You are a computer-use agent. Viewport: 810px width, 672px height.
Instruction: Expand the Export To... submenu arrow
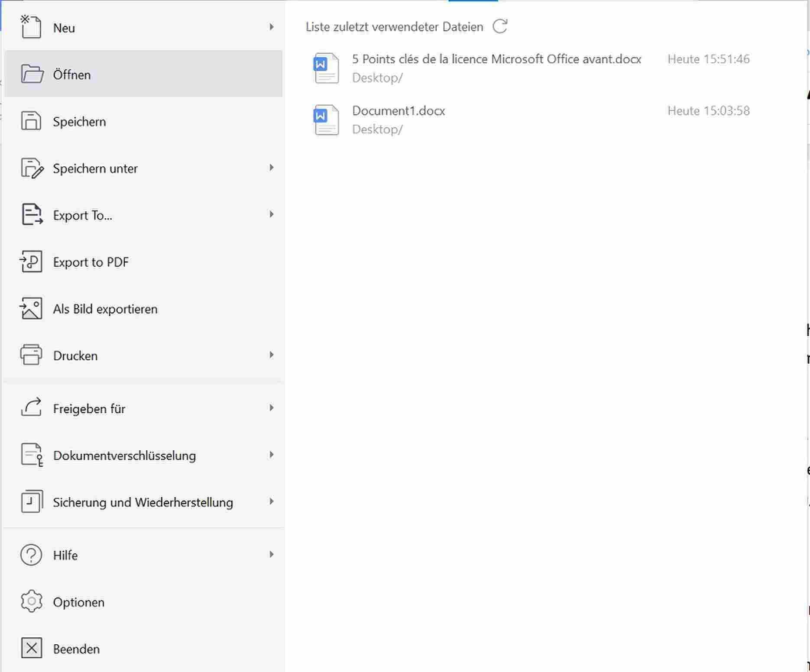(271, 214)
